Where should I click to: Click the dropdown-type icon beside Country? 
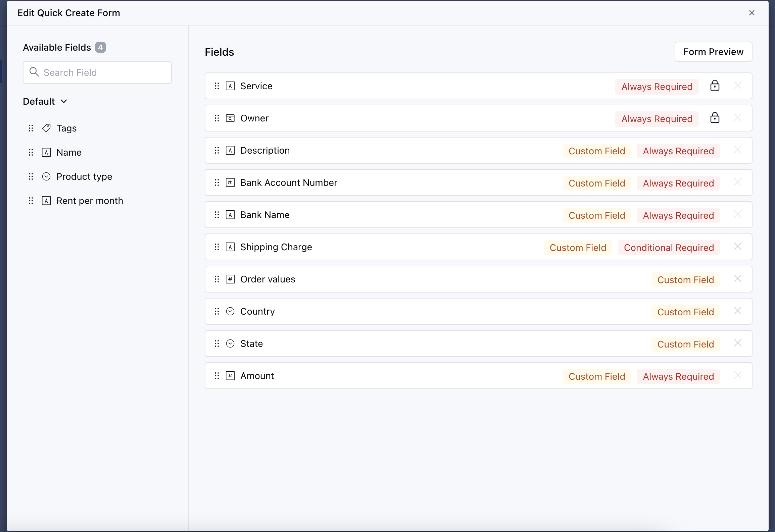[x=230, y=312]
